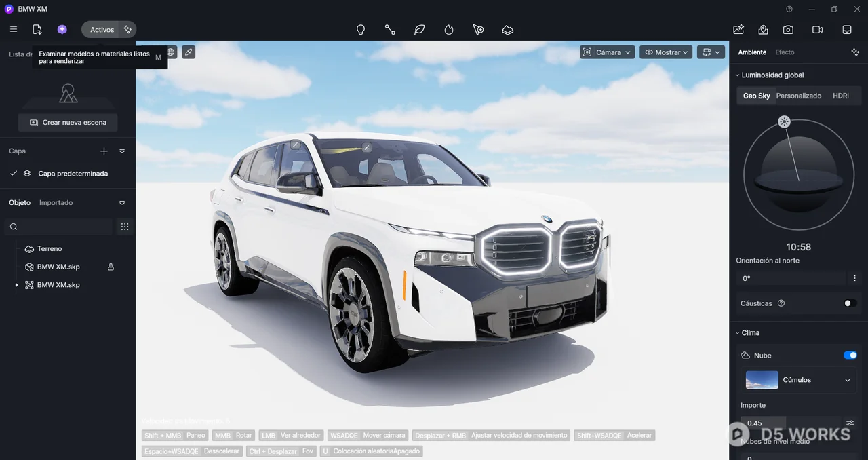Image resolution: width=868 pixels, height=460 pixels.
Task: Turn off the Nube toggle
Action: click(850, 355)
